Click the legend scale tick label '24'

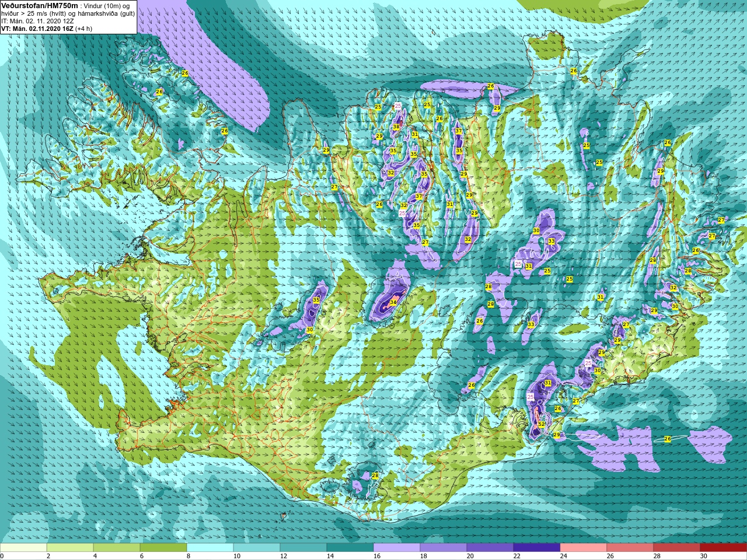click(563, 556)
